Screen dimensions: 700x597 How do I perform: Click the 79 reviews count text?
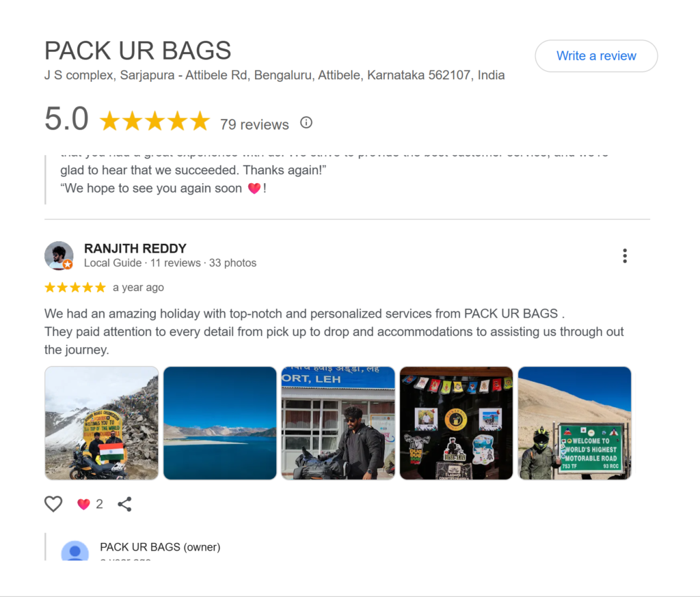(254, 124)
